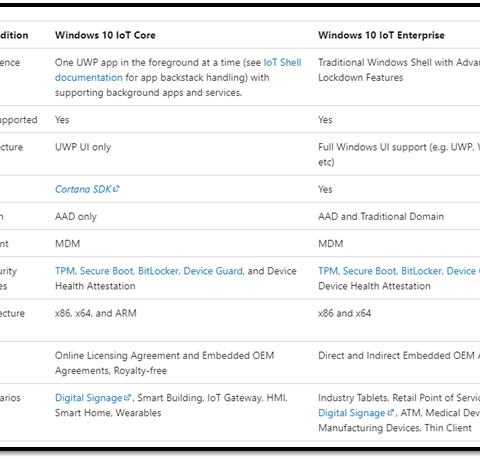Viewport: 480px width, 460px height.
Task: Click external icon after Enterprise Digital Signage
Action: (390, 412)
